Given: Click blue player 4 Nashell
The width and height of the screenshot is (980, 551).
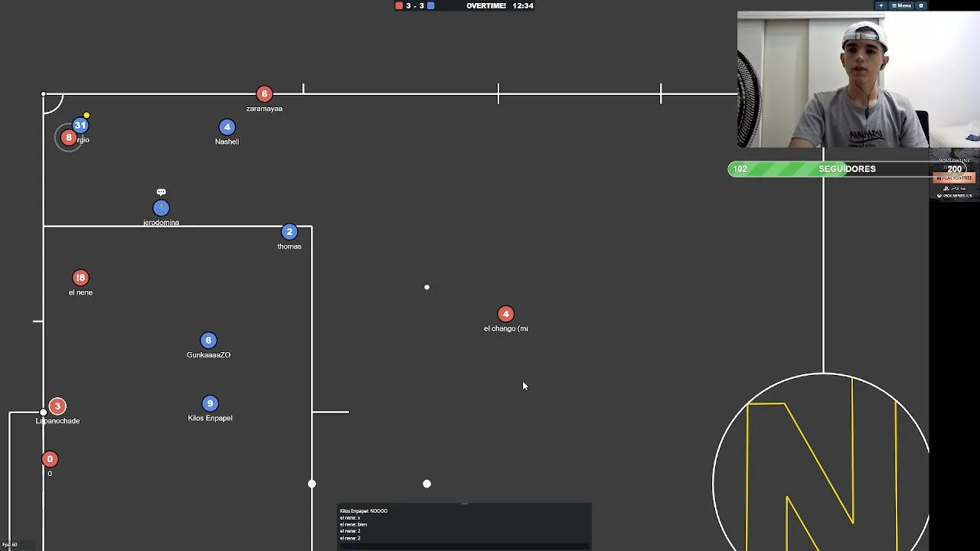Looking at the screenshot, I should 227,127.
